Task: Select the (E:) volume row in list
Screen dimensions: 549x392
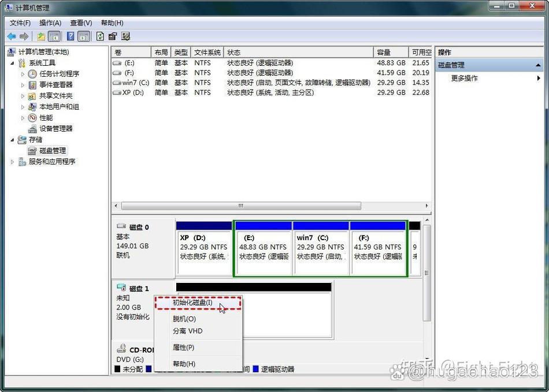Action: point(272,63)
